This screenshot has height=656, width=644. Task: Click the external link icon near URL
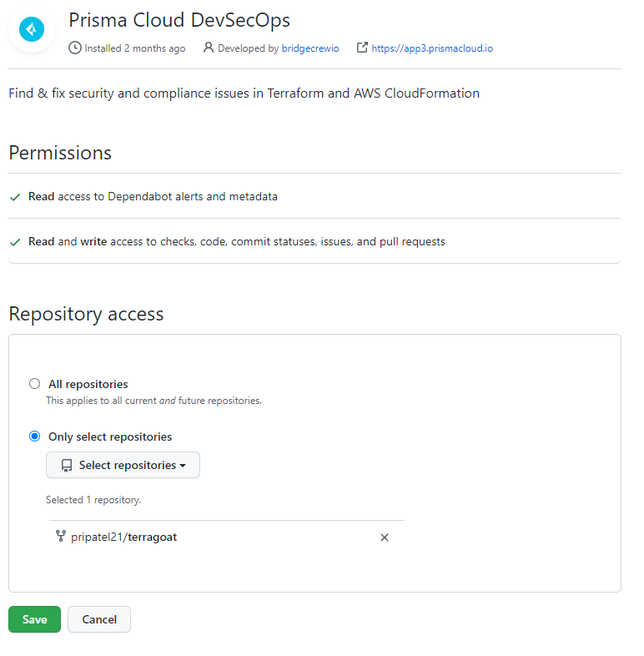(362, 48)
